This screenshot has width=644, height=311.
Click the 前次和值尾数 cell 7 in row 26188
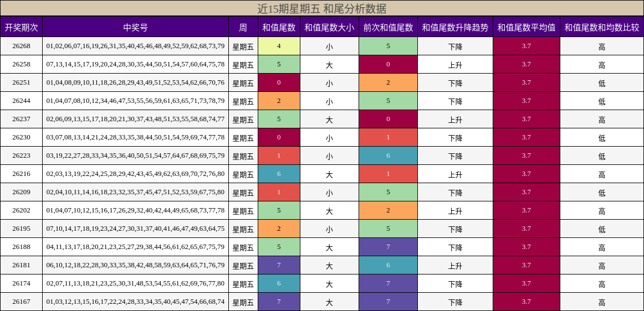[x=388, y=247]
